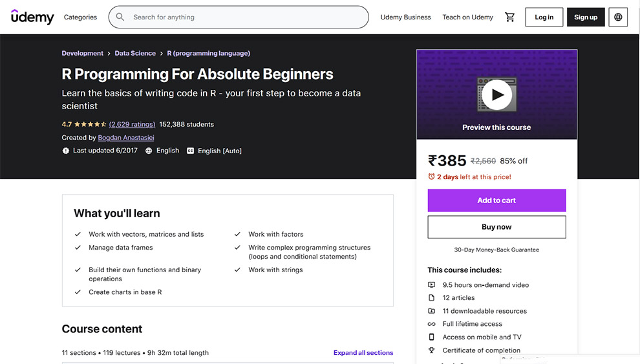Click the struck-through ₹2,560 original price

pyautogui.click(x=484, y=161)
